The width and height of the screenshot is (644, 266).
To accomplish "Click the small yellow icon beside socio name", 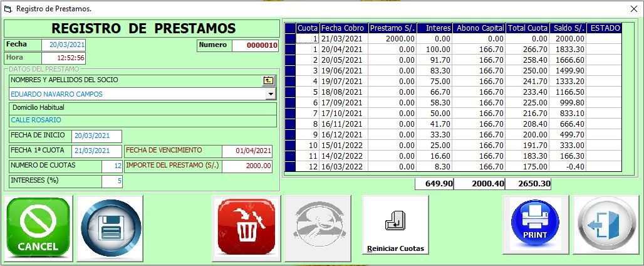I will [x=269, y=80].
